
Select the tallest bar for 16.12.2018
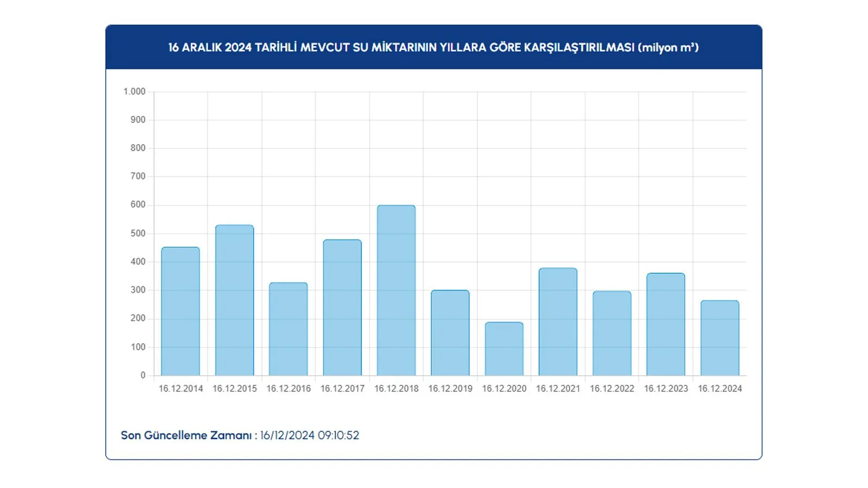click(x=396, y=290)
